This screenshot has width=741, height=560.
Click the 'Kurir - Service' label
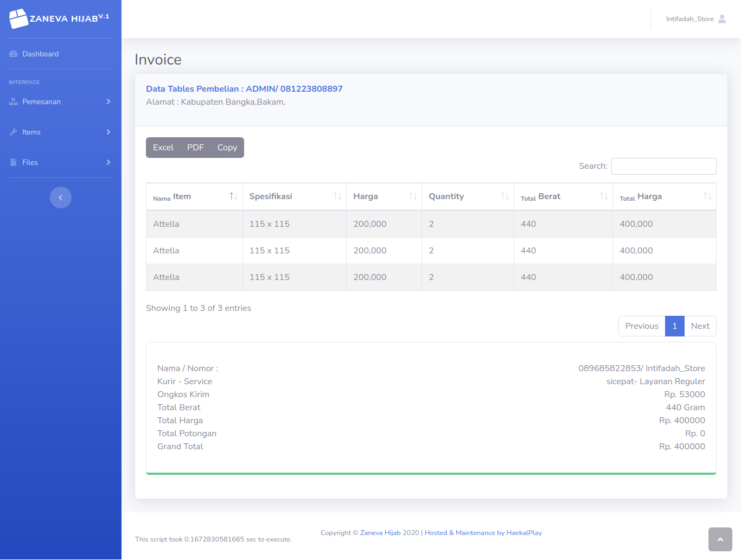[184, 381]
